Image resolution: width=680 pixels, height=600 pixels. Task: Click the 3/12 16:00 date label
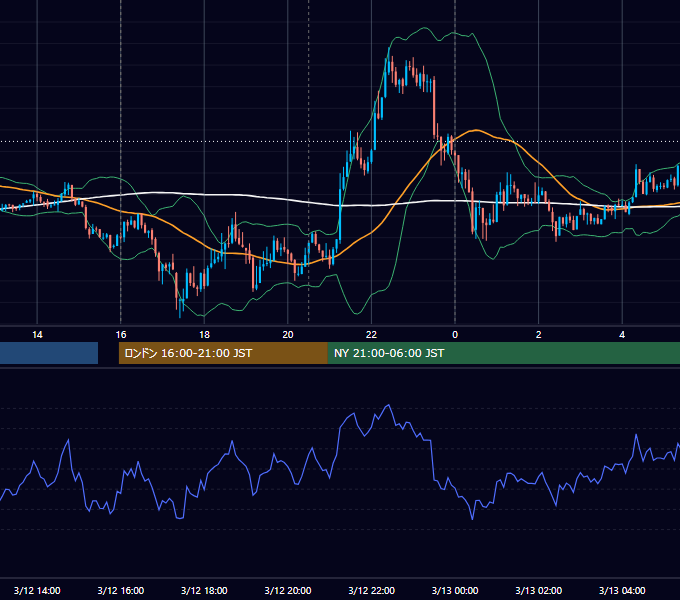coord(121,590)
